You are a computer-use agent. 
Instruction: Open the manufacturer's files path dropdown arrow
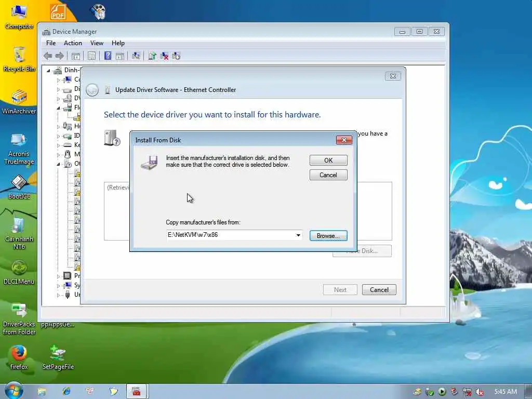pos(298,235)
